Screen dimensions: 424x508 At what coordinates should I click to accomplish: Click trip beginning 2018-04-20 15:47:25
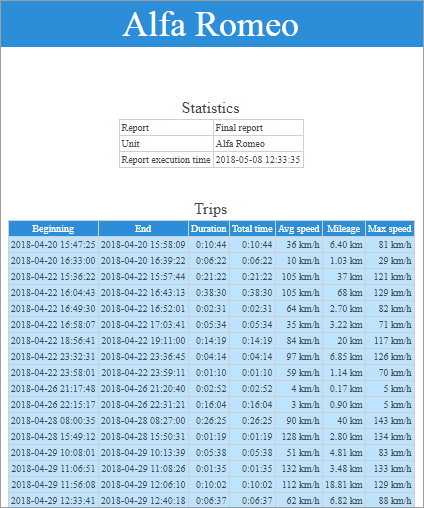pyautogui.click(x=53, y=245)
